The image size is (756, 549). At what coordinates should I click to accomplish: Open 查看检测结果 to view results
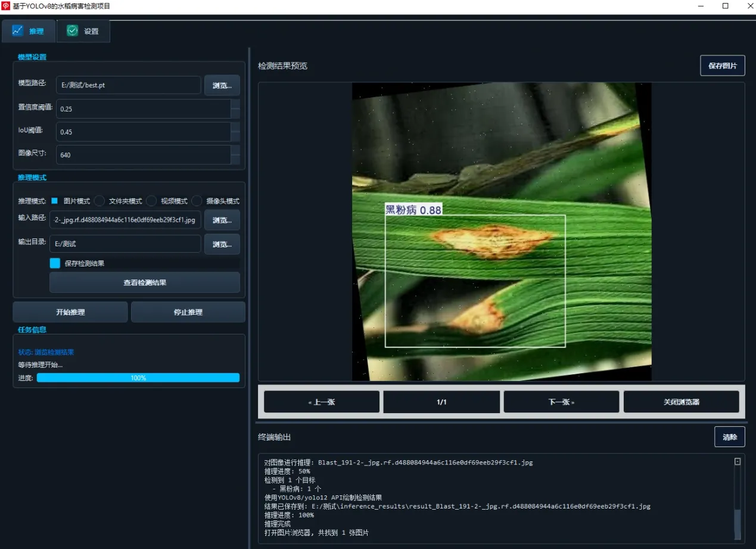pos(144,281)
